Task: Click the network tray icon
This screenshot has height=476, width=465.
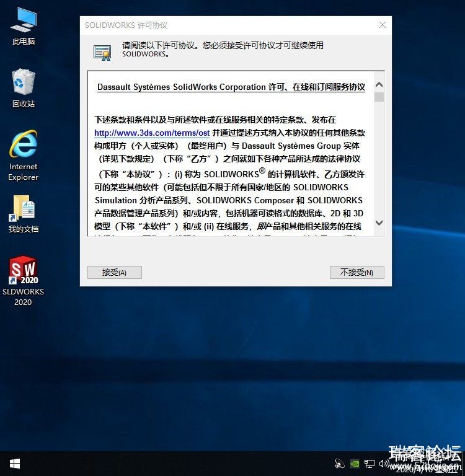Action: click(x=370, y=464)
